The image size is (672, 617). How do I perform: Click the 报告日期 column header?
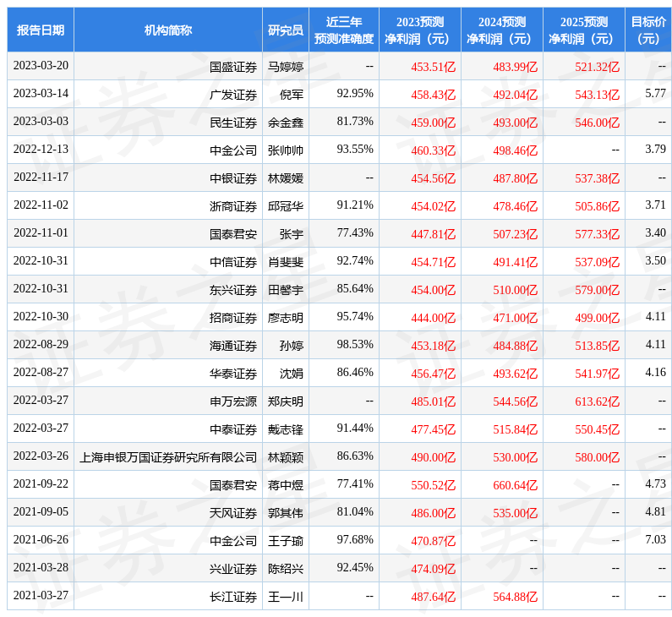click(41, 30)
